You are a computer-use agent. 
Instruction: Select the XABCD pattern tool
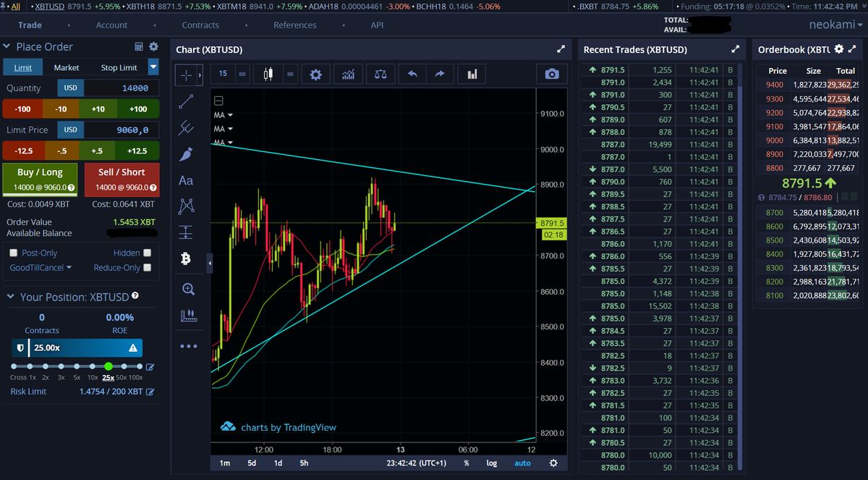coord(187,206)
